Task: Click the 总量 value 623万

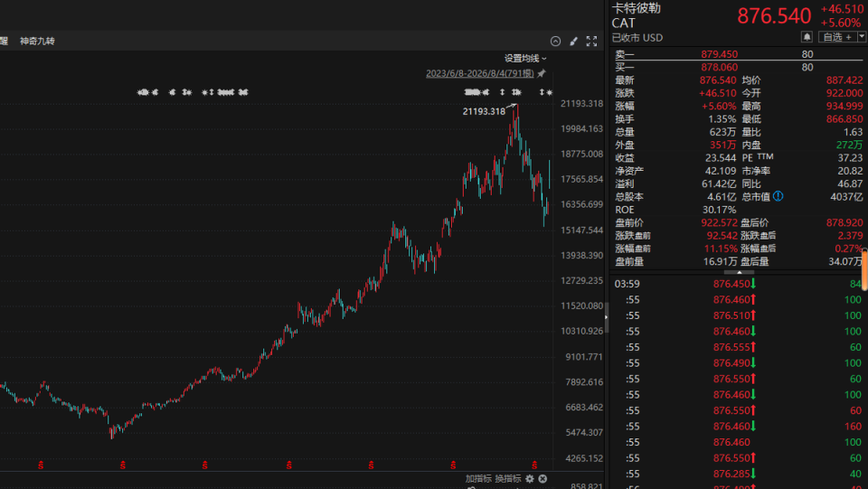Action: click(722, 132)
